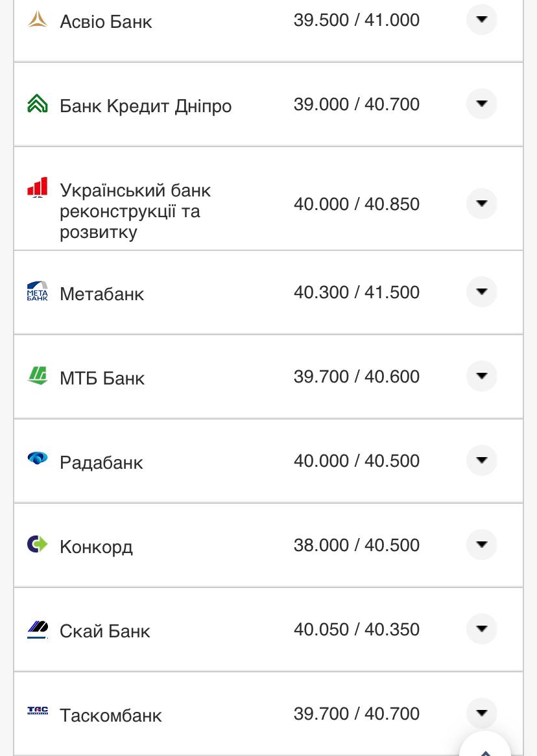
Task: Expand the Банк Кредит Дніпро row
Action: click(481, 104)
